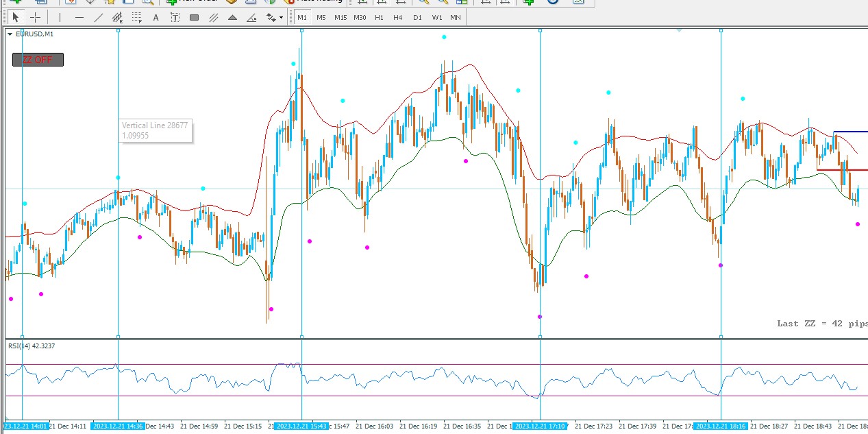Select the short red horizontal line segment
Screen dimensions: 868x434
coord(842,169)
